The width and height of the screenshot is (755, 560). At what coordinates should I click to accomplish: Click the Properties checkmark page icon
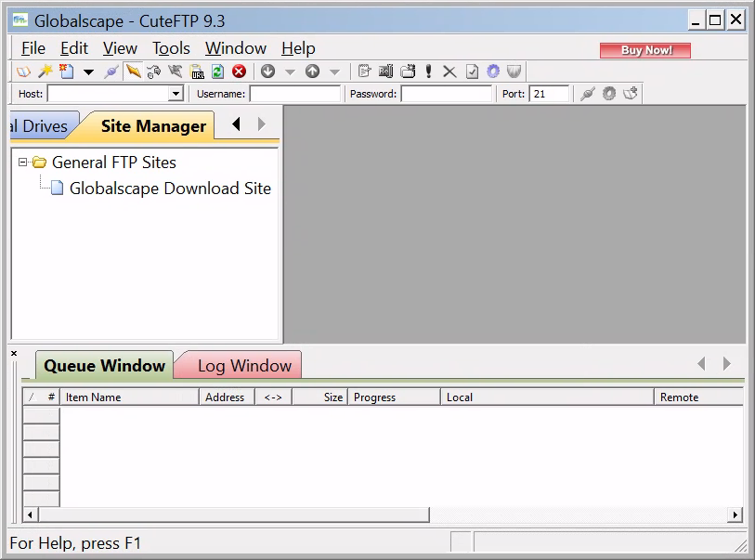click(473, 72)
